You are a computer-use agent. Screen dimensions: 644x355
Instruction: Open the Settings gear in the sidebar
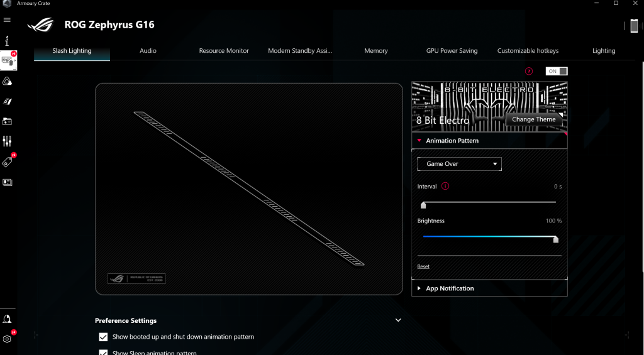pyautogui.click(x=8, y=339)
